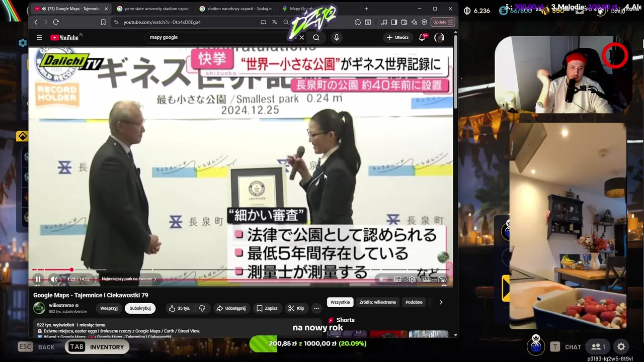644x362 pixels.
Task: Open a new browser tab
Action: [366, 9]
